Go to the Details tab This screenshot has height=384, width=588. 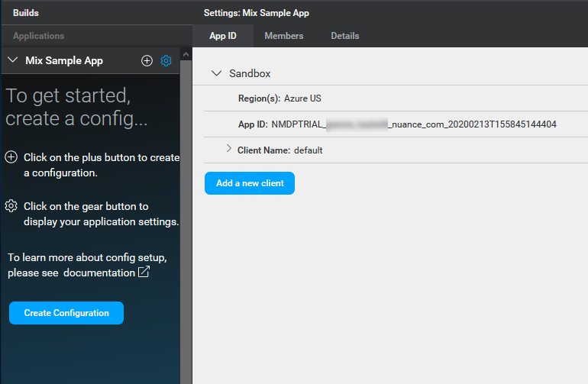point(344,36)
